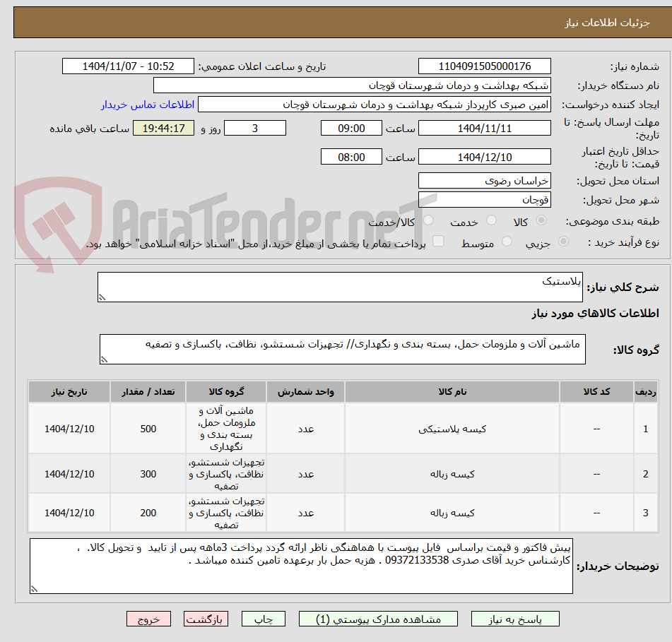The width and height of the screenshot is (672, 642).
Task: Click the buyer organization name field
Action: 352,85
